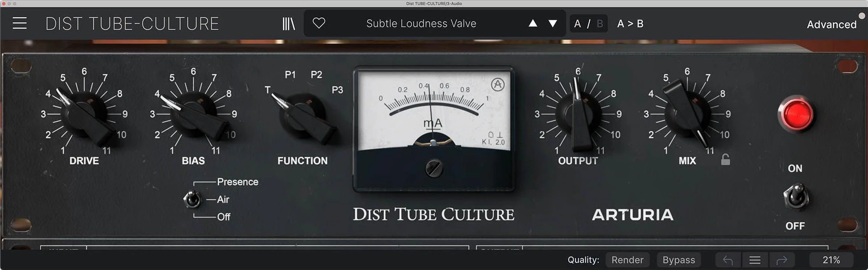Click the ARTURIA brand logo
Screen dimensions: 868x270
click(x=633, y=215)
